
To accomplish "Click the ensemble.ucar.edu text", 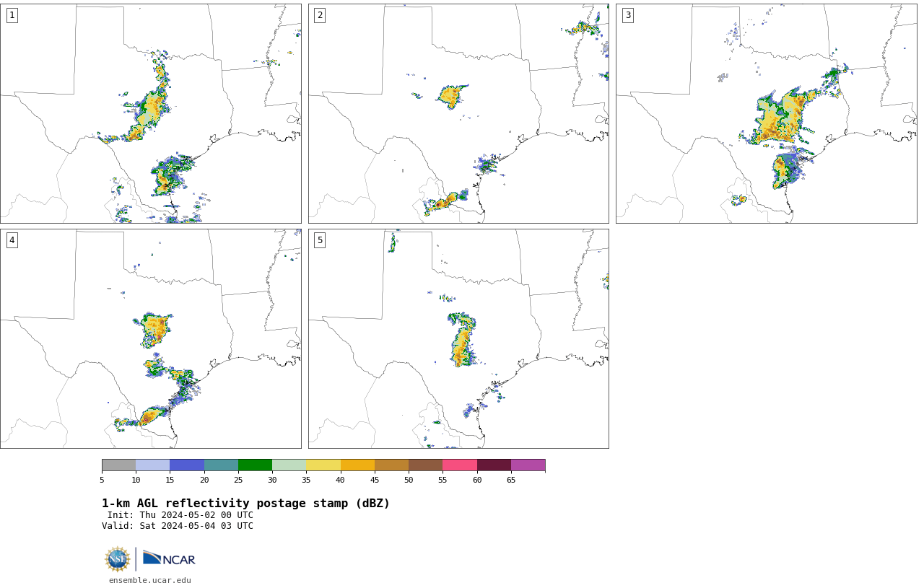I will coord(150,580).
